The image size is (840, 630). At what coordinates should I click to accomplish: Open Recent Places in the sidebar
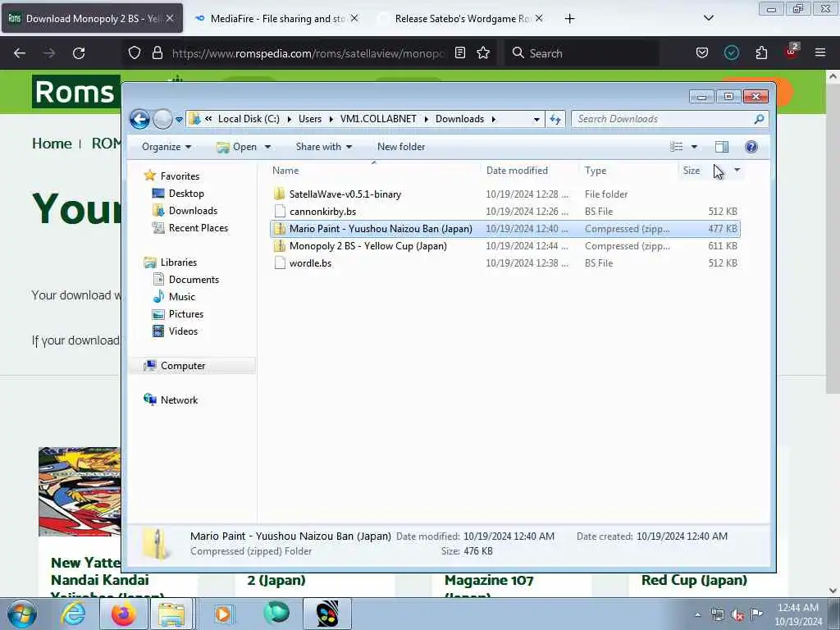coord(199,228)
